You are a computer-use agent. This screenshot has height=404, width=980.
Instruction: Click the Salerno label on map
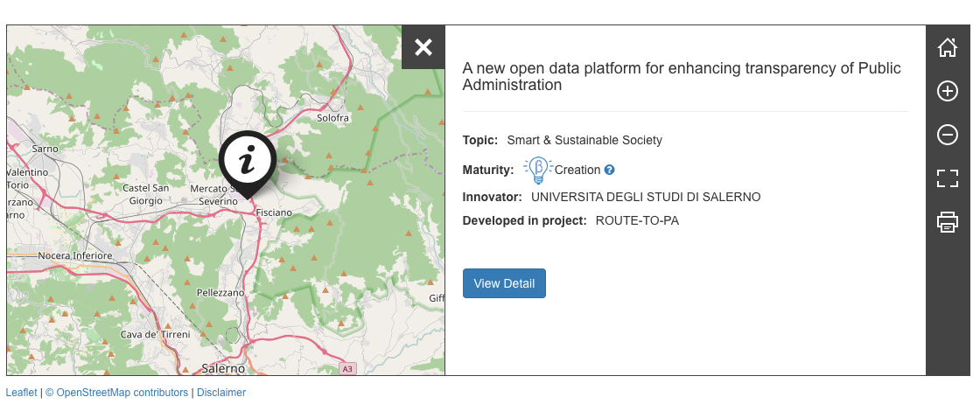point(222,368)
